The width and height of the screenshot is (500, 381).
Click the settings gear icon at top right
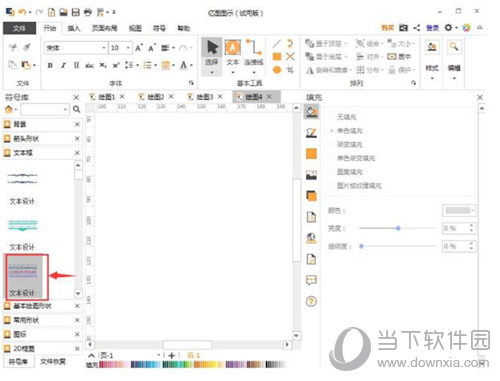click(x=448, y=28)
